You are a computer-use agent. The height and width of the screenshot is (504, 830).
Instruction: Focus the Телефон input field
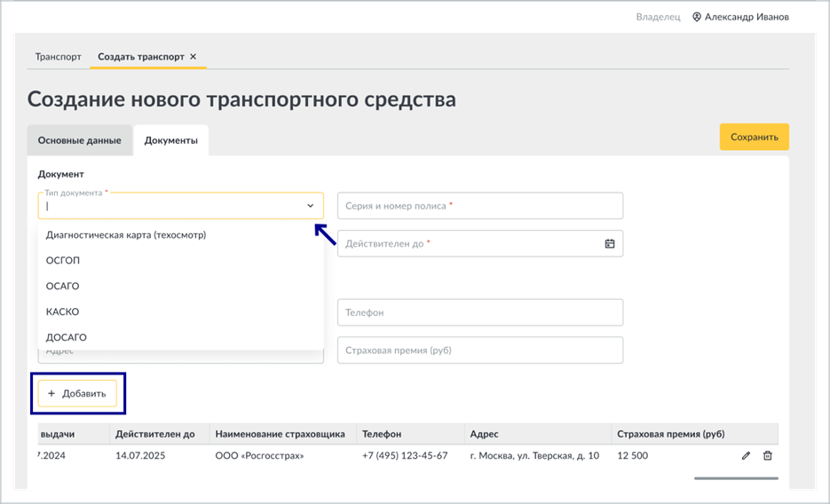(x=480, y=312)
